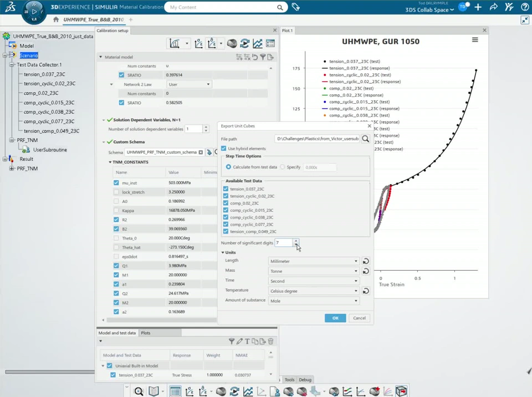
Task: Select Calculate from test data radio
Action: [228, 167]
